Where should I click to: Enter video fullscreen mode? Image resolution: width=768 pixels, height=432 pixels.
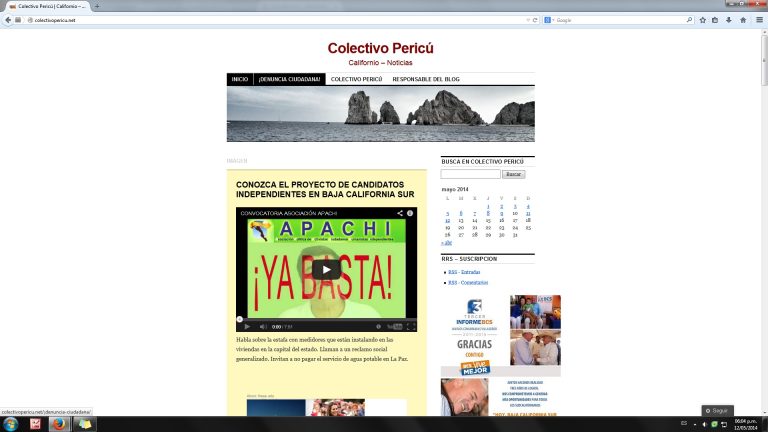point(410,326)
